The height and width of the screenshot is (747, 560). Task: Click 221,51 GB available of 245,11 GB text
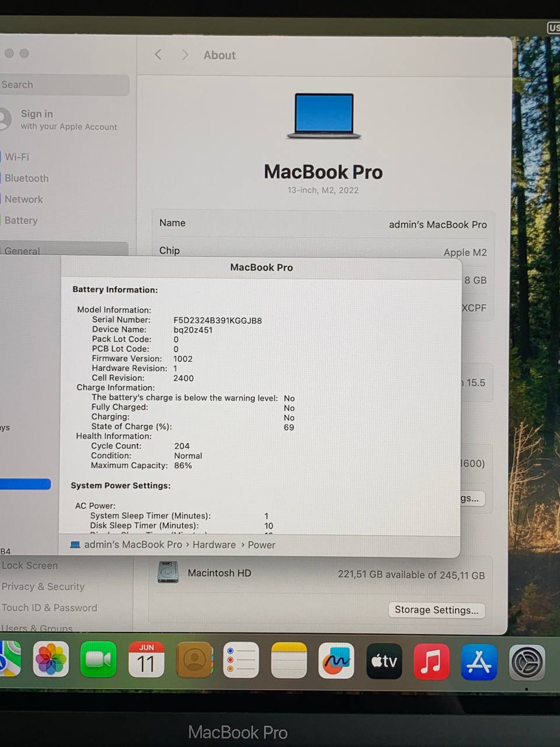coord(411,575)
